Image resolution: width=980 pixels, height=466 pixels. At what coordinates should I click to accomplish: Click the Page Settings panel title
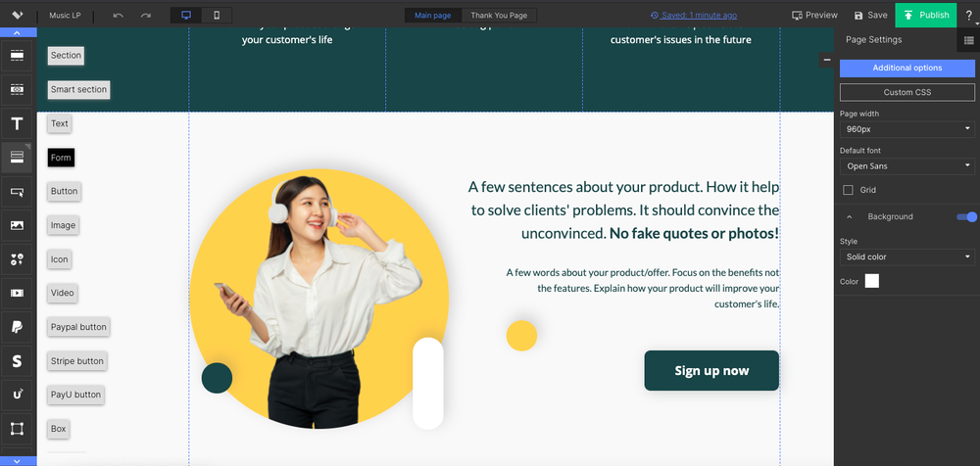(x=874, y=39)
